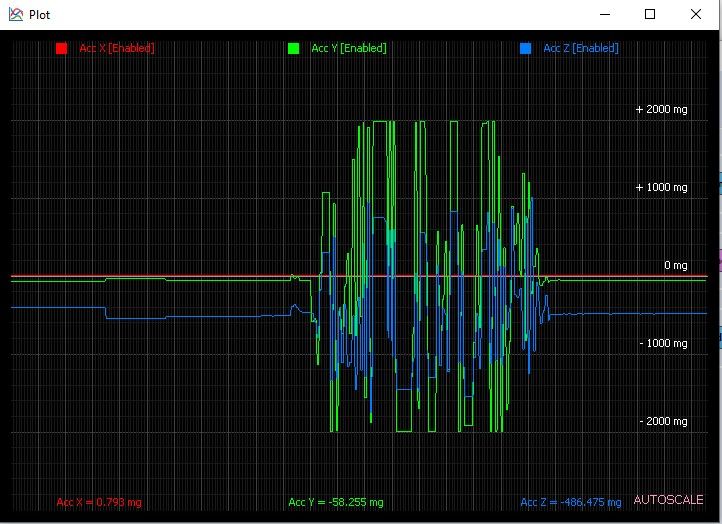Click the green Acc Y color square
The image size is (722, 524).
[x=293, y=48]
